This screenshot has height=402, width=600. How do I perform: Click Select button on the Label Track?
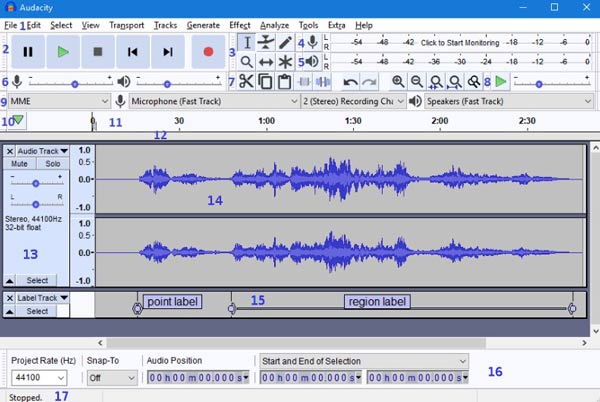click(37, 311)
